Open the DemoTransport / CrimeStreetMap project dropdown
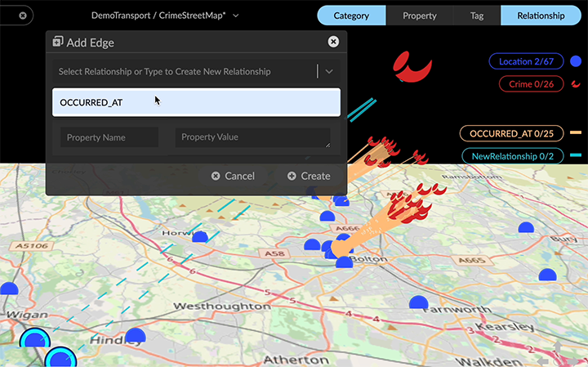 (166, 16)
